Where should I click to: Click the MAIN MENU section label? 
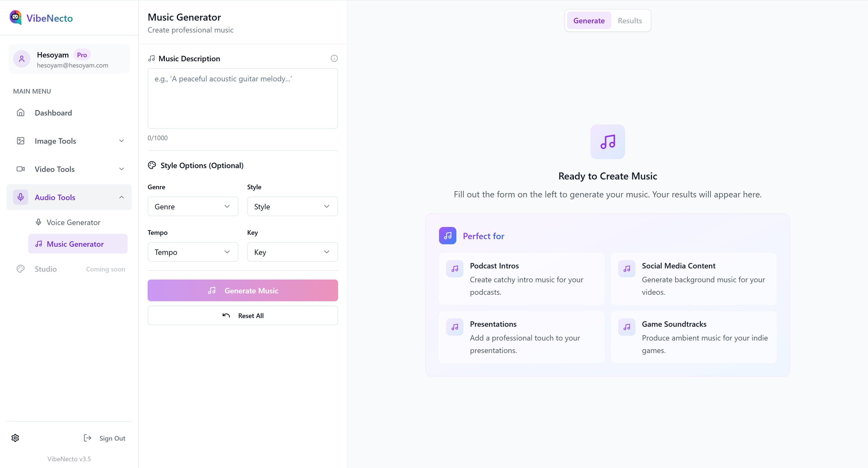coord(32,91)
